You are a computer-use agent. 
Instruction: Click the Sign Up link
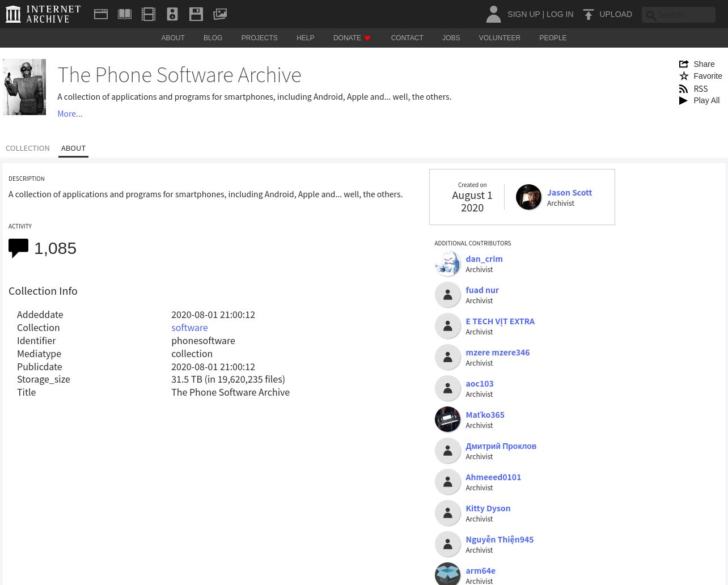(523, 14)
